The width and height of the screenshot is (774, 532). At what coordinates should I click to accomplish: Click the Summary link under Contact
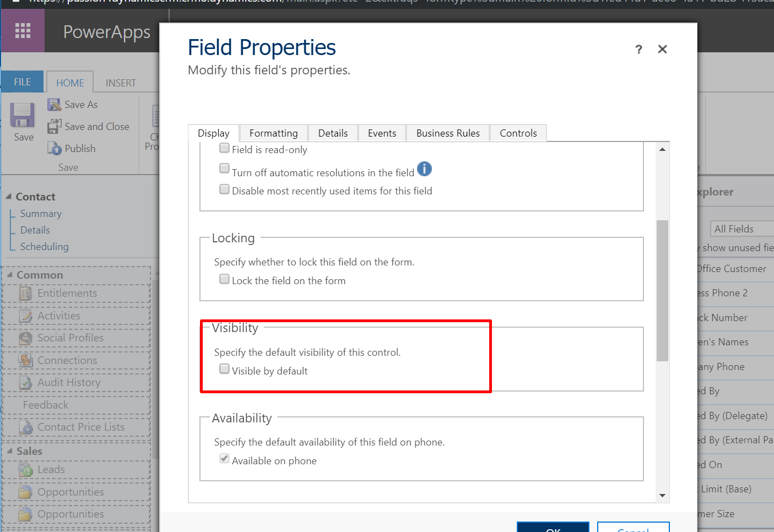tap(41, 214)
